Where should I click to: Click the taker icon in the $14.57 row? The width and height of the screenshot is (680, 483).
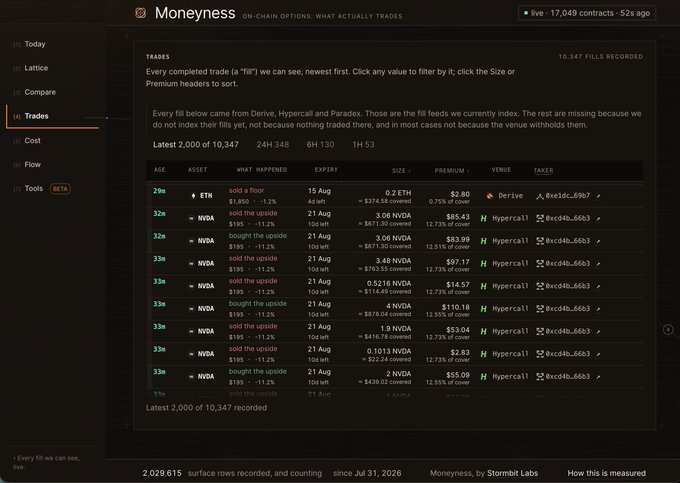(540, 286)
